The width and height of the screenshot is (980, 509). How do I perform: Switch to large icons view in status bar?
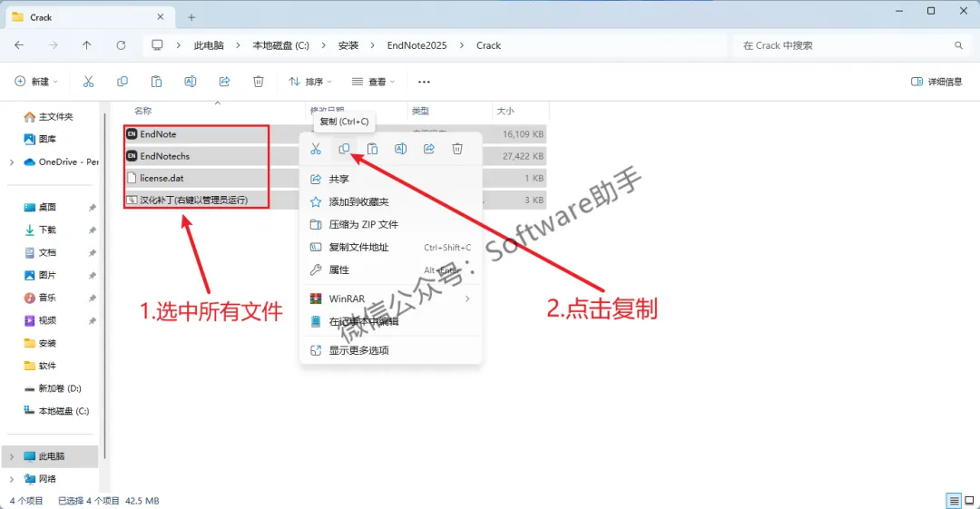pos(969,500)
